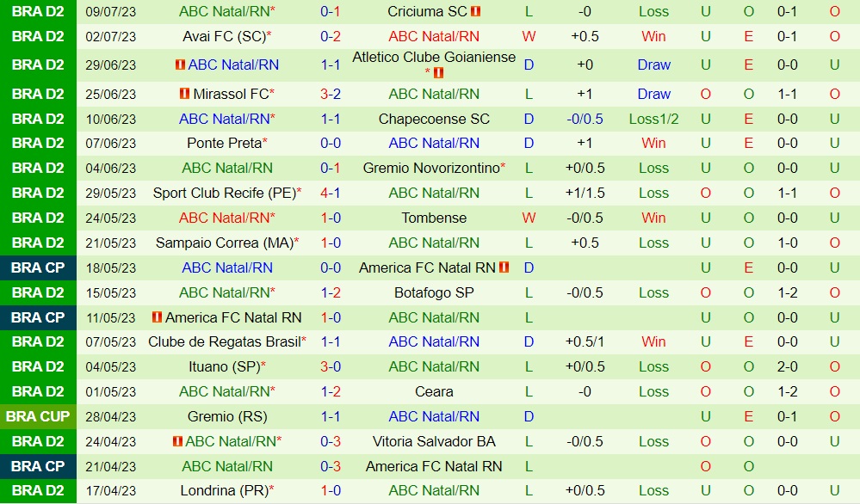The image size is (860, 504).
Task: Click card icon before America FC Natal RN on 11/05/23
Action: 157,317
